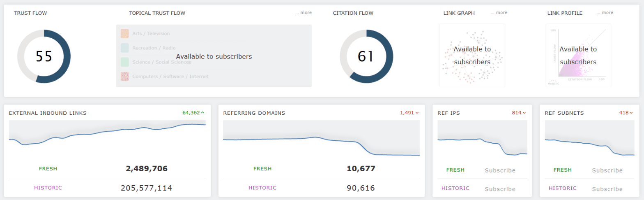Click the fresh domains value 10,677
The image size is (644, 200).
click(361, 169)
